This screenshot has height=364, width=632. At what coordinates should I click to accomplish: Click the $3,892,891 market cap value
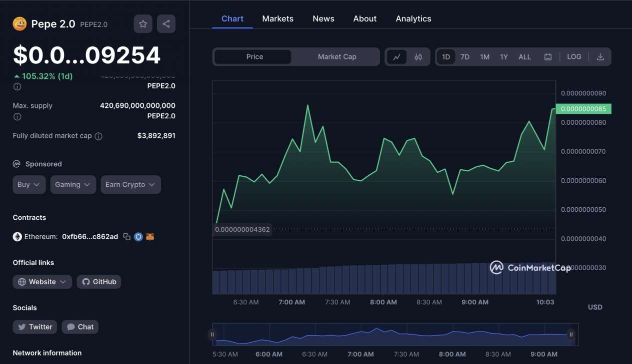(156, 136)
